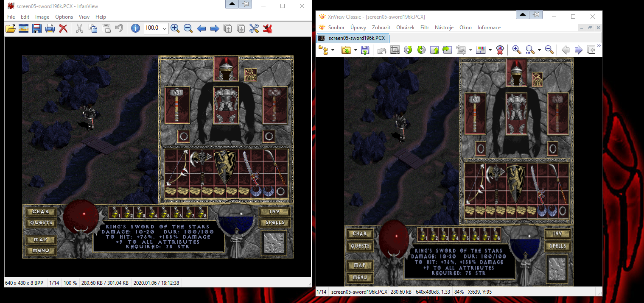Click the Open folder icon in XnView
This screenshot has width=644, height=303.
(x=346, y=50)
